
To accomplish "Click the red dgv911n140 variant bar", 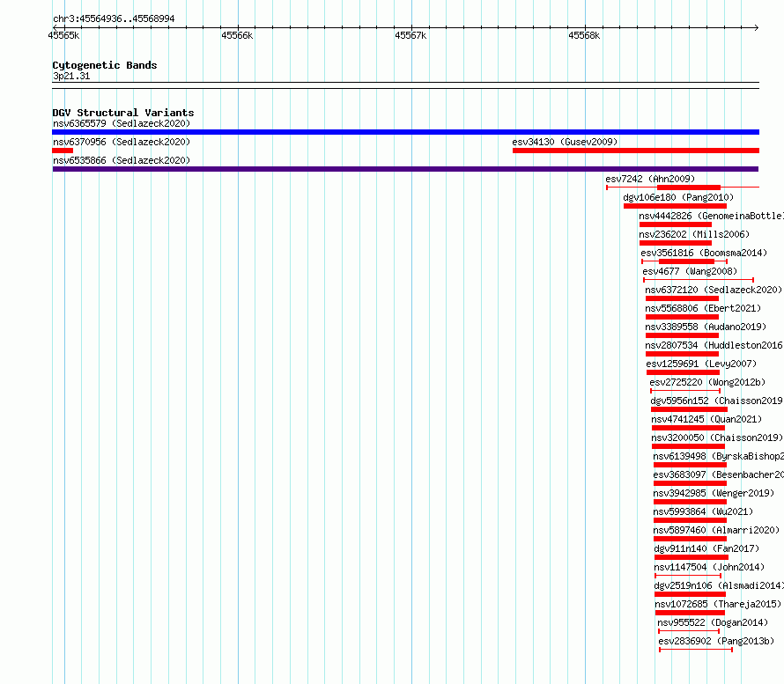I will (692, 557).
